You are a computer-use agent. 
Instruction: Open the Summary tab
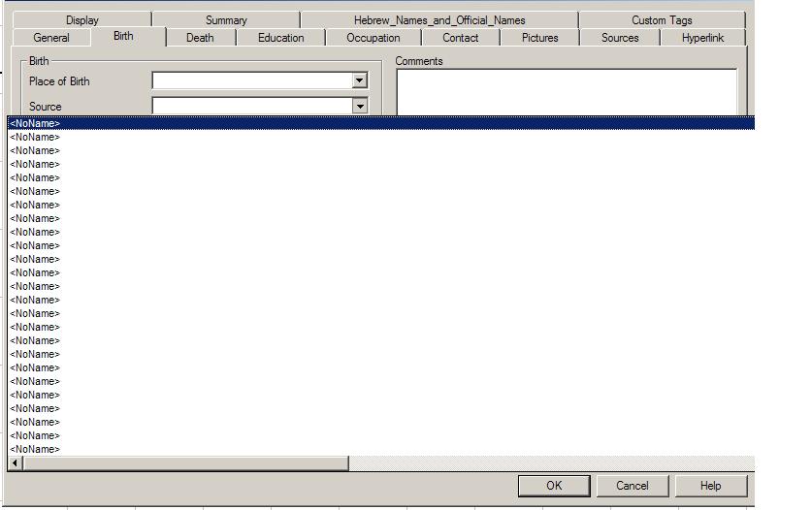(226, 20)
